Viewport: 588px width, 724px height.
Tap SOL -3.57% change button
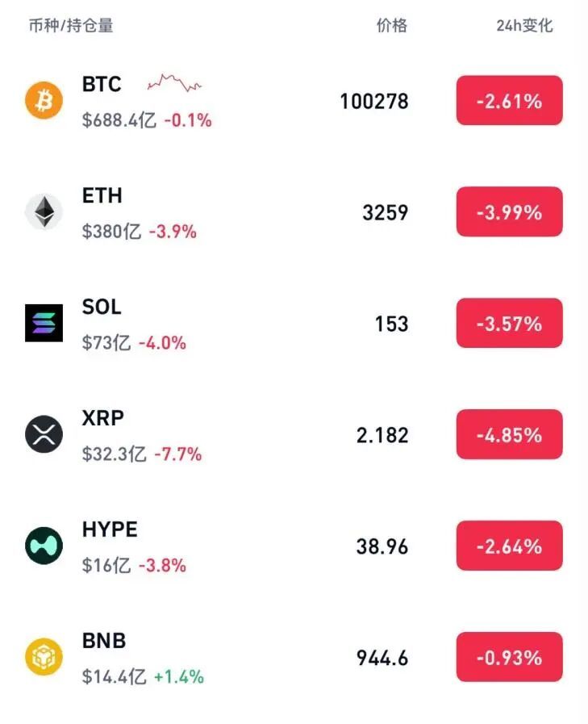tap(509, 324)
